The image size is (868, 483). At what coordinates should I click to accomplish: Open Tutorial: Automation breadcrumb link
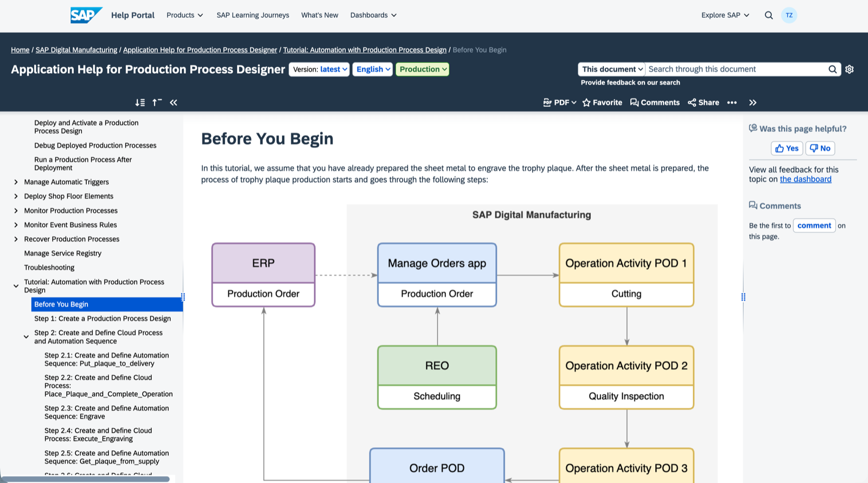(x=365, y=50)
